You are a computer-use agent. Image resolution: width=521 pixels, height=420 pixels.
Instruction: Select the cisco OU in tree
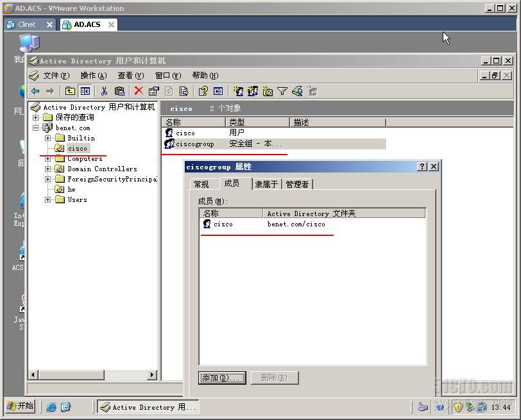tap(78, 148)
